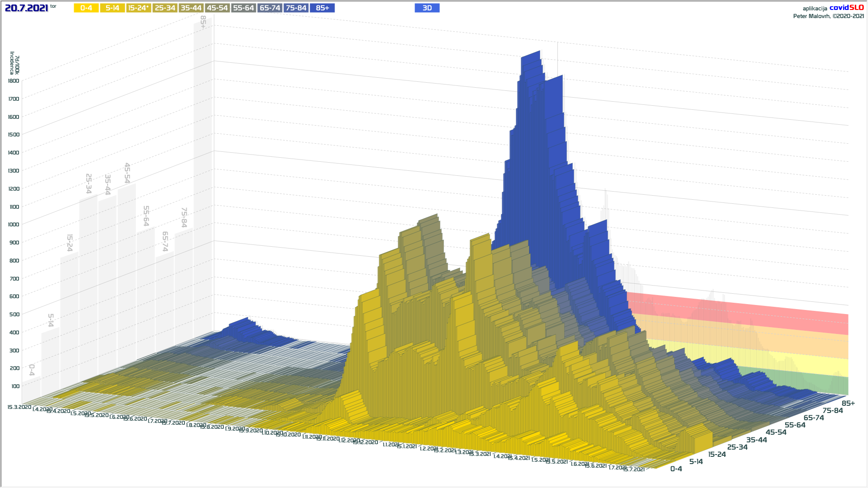Hide the 65-74 age group series

(x=270, y=8)
